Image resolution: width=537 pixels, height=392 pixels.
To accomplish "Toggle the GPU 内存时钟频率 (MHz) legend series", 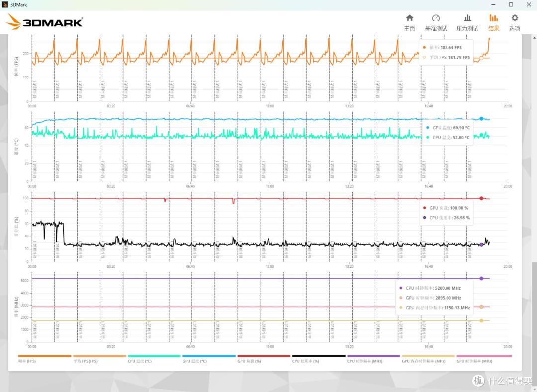I will point(428,359).
